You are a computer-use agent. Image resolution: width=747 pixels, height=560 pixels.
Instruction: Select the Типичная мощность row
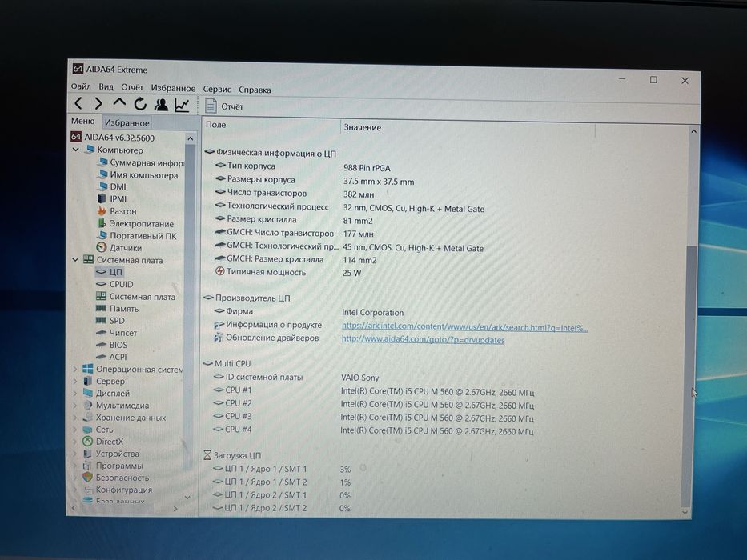(x=287, y=272)
